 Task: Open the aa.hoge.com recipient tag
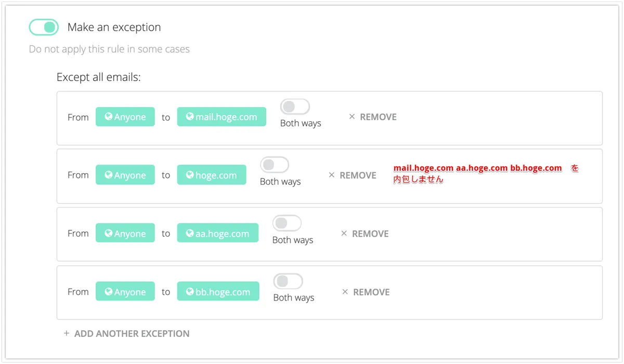218,233
